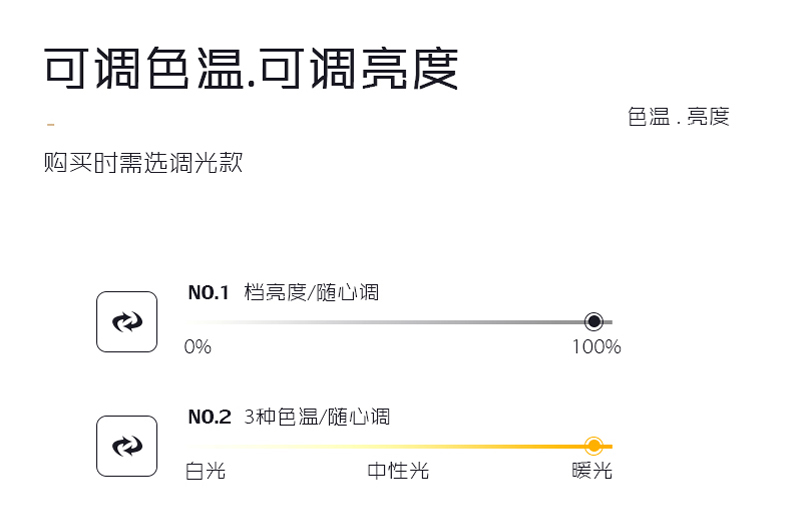Click the NO.1 brightness cycle icon
790x525 pixels.
point(127,321)
